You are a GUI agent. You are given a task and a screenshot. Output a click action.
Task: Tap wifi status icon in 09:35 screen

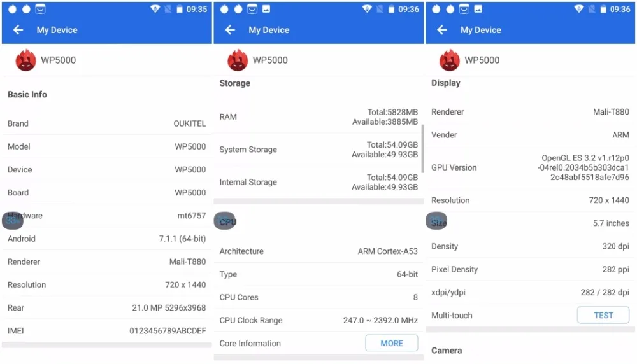(155, 9)
